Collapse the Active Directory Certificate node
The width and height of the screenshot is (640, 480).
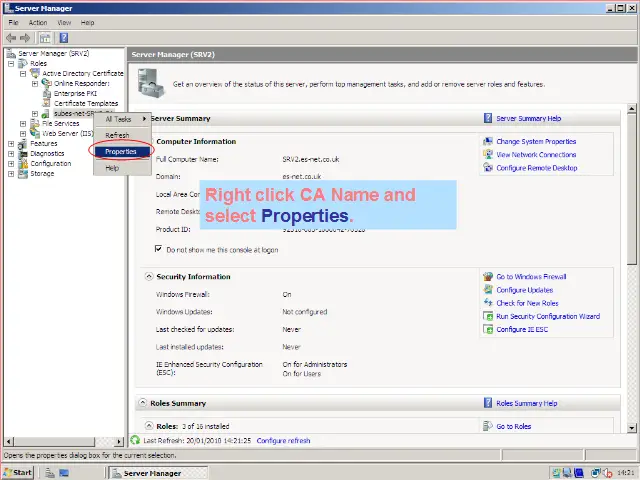point(23,74)
